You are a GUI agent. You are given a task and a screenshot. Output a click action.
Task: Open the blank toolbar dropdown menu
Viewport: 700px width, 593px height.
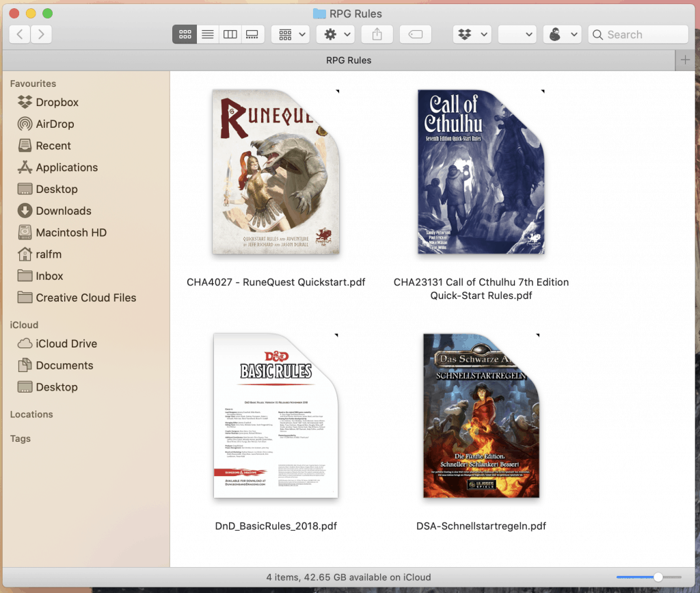click(517, 34)
